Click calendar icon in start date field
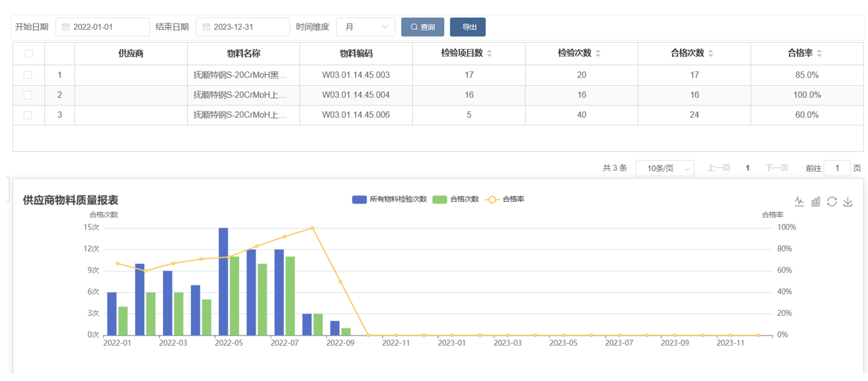Screen dimensions: 868x381 click(x=66, y=27)
